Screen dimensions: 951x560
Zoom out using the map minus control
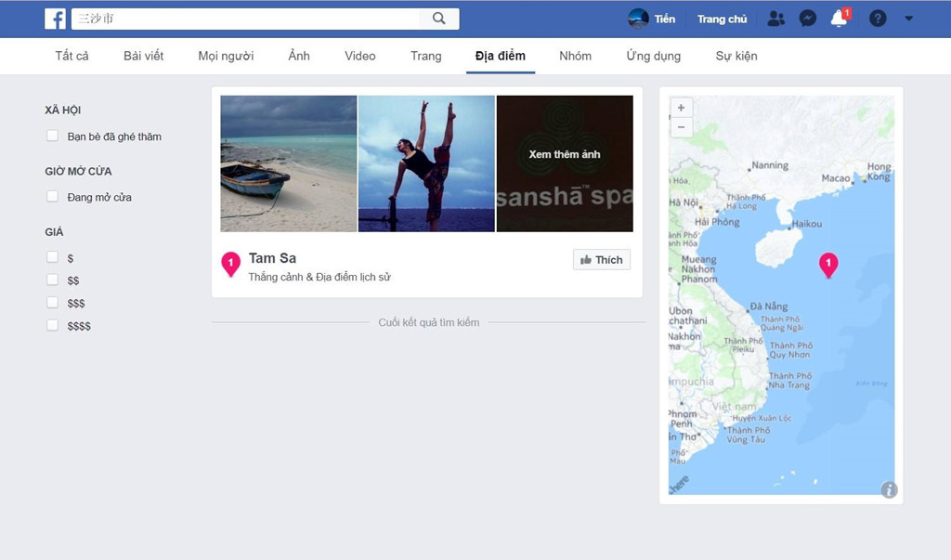pyautogui.click(x=681, y=126)
